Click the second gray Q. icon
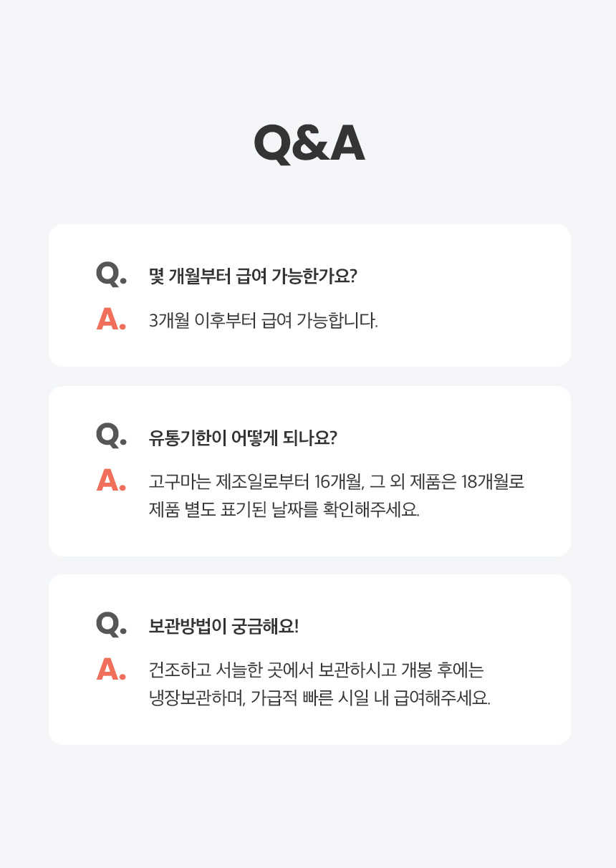Image resolution: width=616 pixels, height=868 pixels. 111,435
